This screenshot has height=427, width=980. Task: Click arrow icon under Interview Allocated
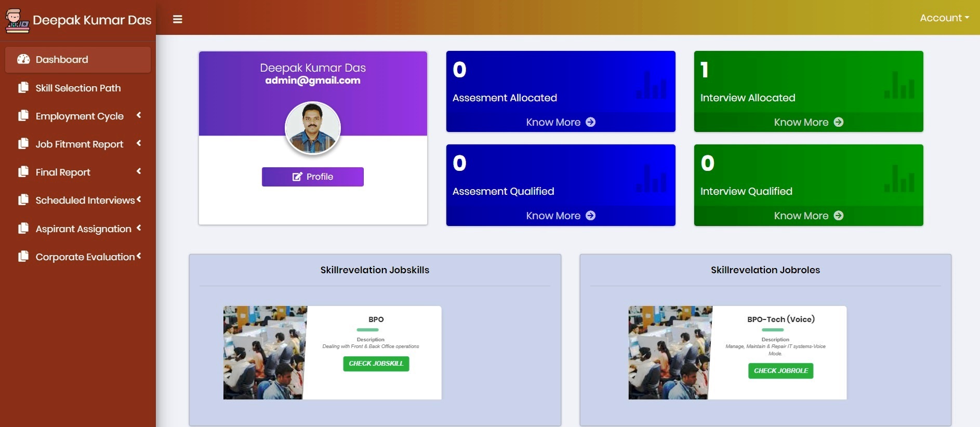click(x=838, y=122)
